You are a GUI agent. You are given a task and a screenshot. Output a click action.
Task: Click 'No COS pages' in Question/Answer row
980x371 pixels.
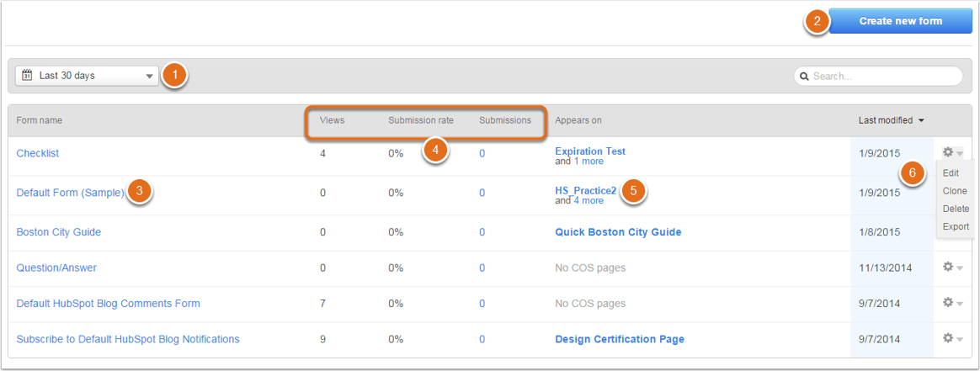point(590,268)
